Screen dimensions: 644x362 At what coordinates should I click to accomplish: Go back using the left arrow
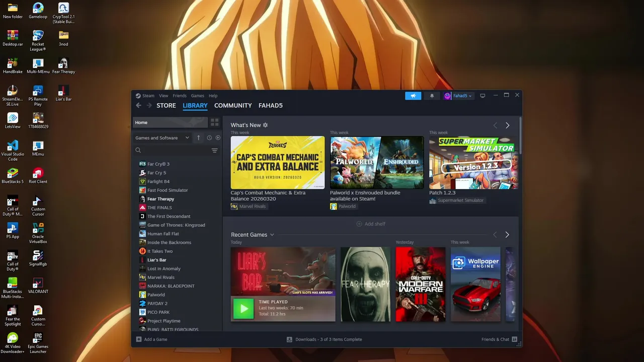click(x=138, y=106)
